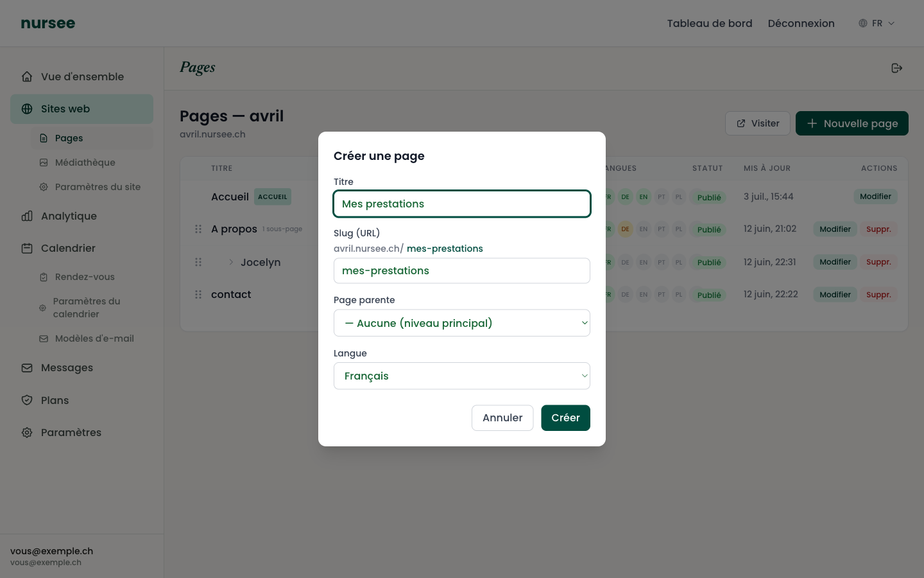924x578 pixels.
Task: Click the Visiter button
Action: [758, 123]
